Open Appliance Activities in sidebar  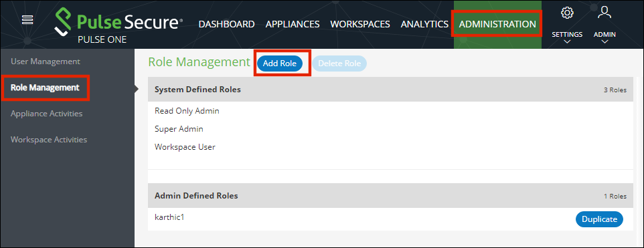46,114
